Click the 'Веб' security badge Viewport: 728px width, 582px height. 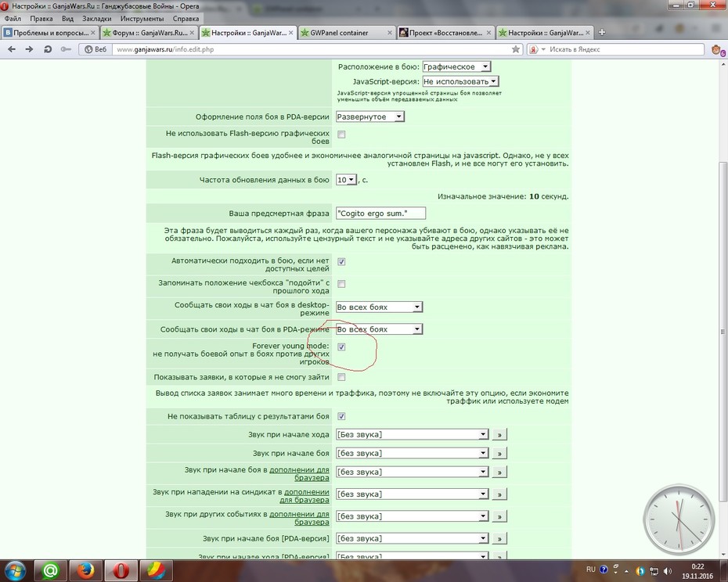96,49
